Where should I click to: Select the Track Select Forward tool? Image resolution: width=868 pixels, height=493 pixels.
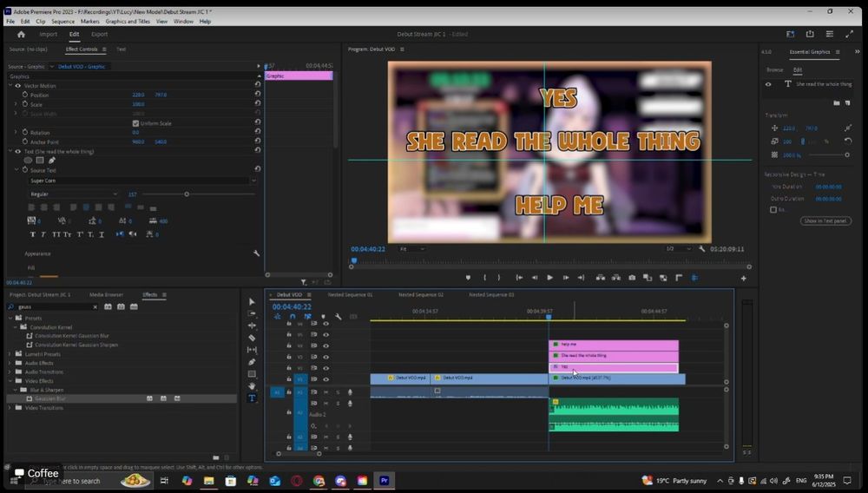coord(252,313)
